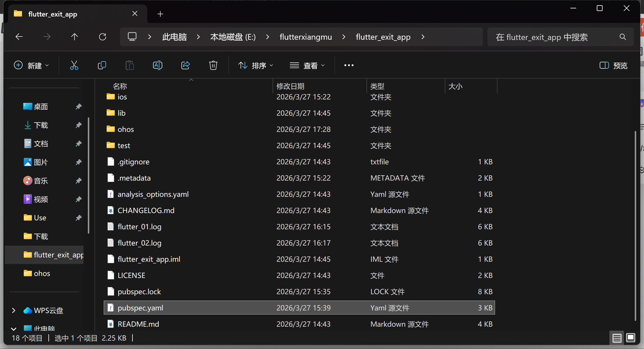Screen dimensions: 644x349
Task: Go up one folder level
Action: (x=74, y=37)
